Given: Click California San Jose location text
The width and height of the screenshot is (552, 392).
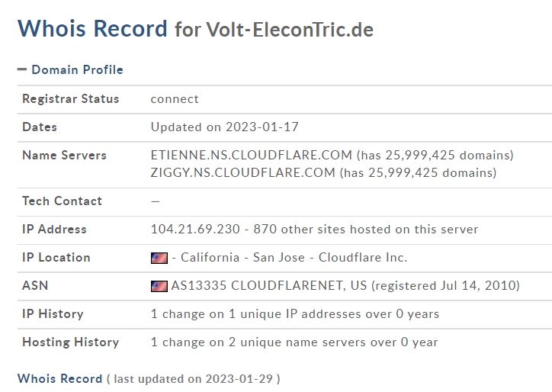Looking at the screenshot, I should (242, 258).
